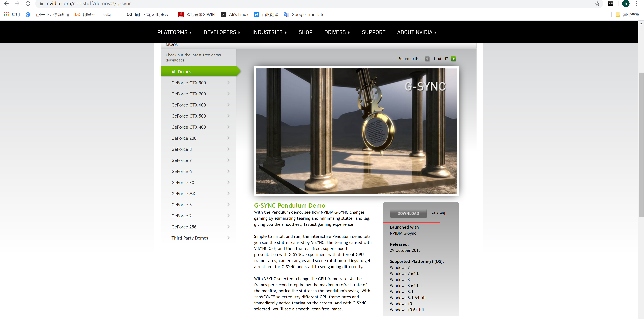644x319 pixels.
Task: Click the page vertical scrollbar
Action: (x=641, y=144)
